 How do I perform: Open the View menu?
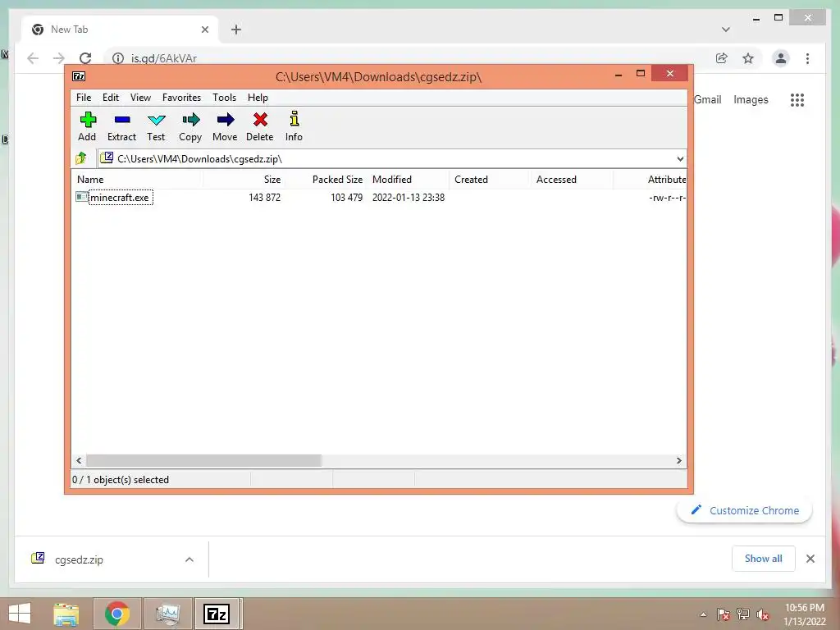(x=140, y=98)
